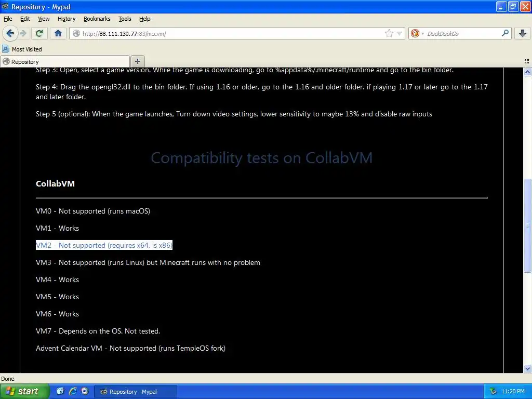Click the 'VM1 - Works' line
Screen dimensions: 532x399
tap(57, 228)
